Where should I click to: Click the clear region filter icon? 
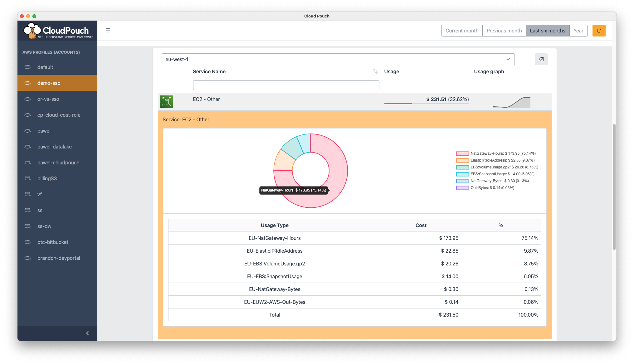tap(541, 59)
